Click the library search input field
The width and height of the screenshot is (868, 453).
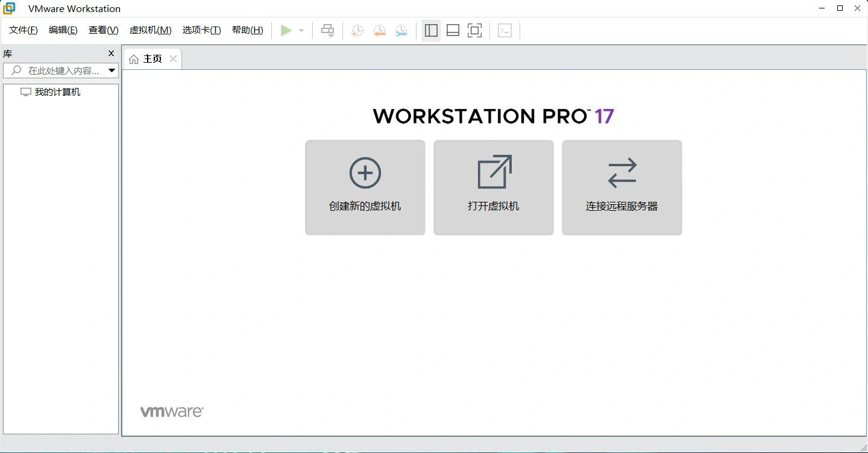coord(61,70)
